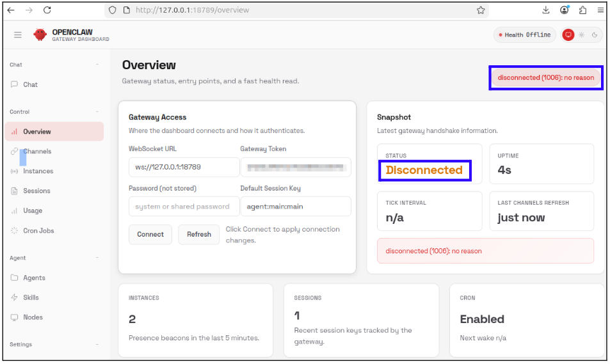
Task: Bookmark this page with star icon
Action: 481,10
